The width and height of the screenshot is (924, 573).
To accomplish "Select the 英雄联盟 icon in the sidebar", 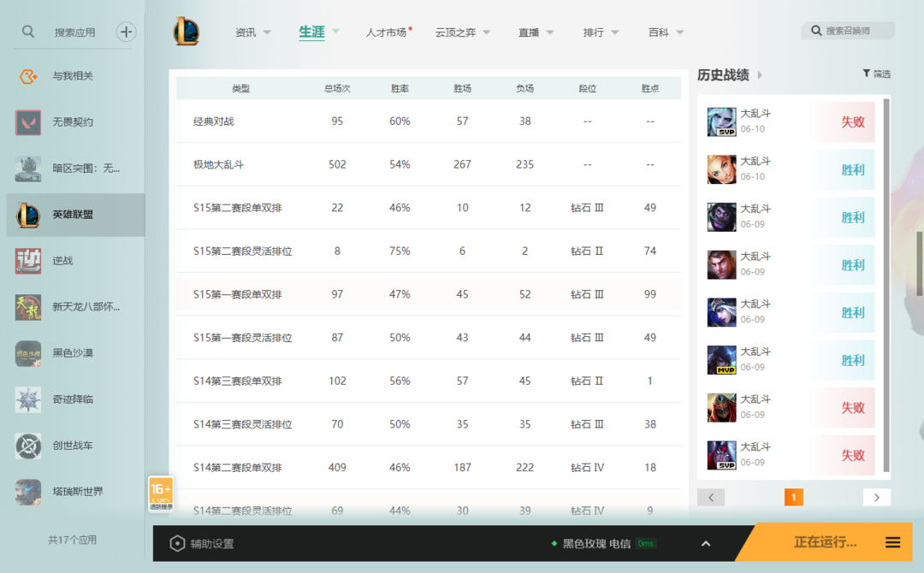I will (28, 215).
